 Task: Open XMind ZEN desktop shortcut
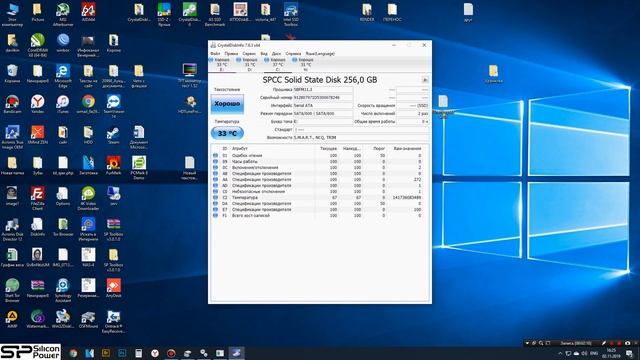click(x=38, y=135)
